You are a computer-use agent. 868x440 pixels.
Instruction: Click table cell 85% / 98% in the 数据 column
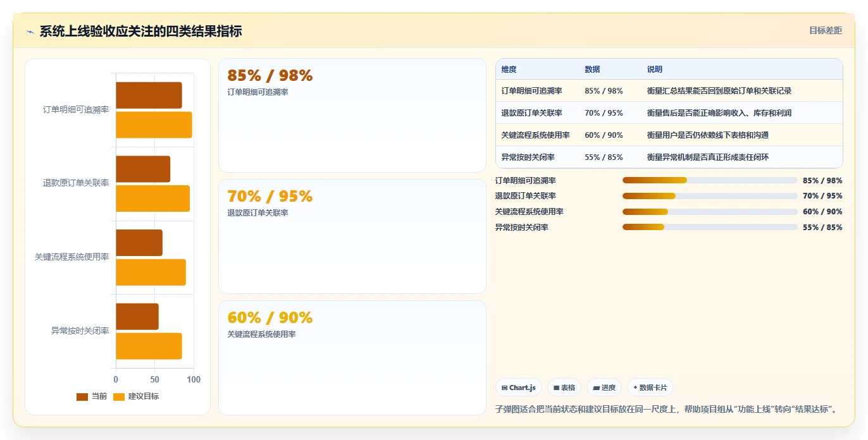point(604,91)
